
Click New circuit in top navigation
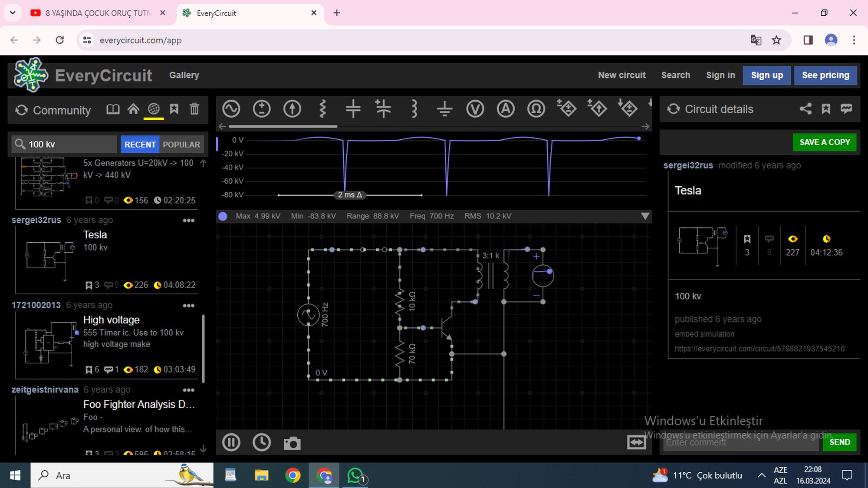(621, 75)
